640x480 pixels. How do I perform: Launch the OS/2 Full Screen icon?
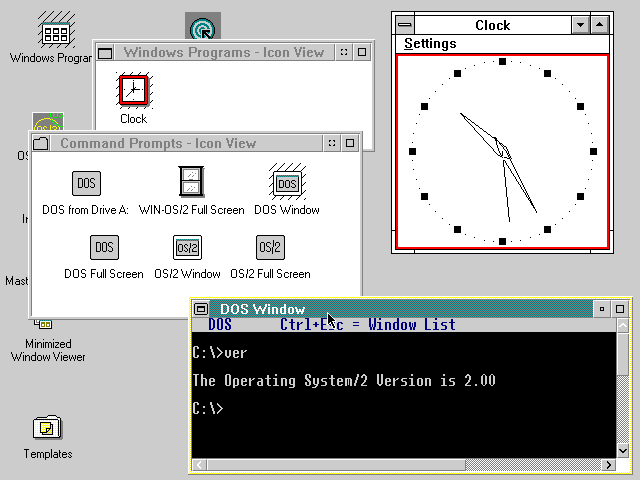[x=270, y=247]
